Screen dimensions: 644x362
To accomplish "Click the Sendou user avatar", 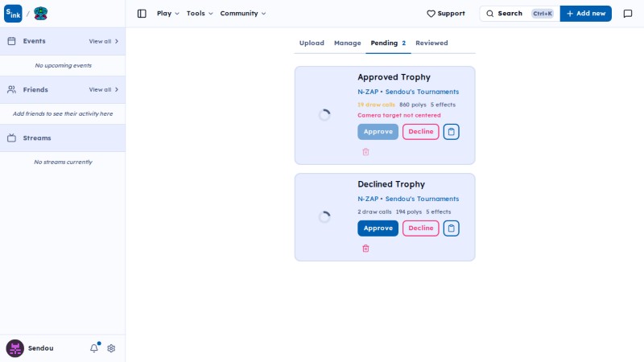I will tap(14, 348).
